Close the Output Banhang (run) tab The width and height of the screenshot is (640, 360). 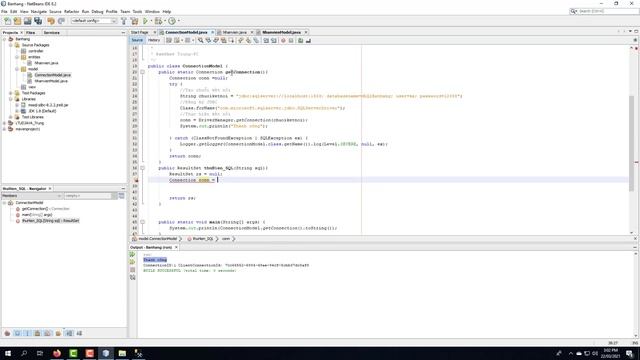point(176,247)
